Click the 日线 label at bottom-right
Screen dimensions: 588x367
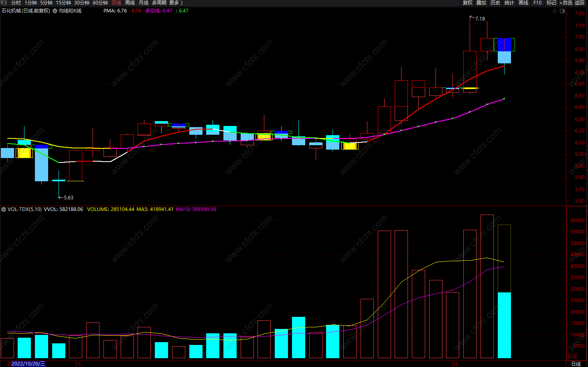[x=576, y=364]
